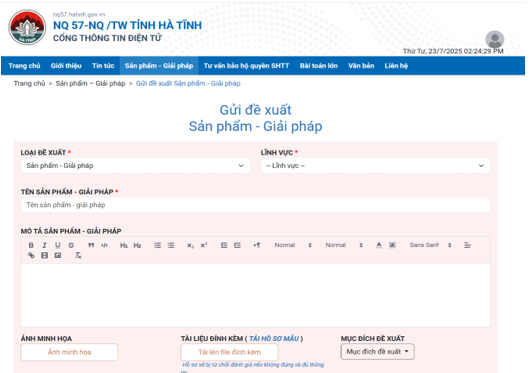Click the Hà Tĩnh province logo

pyautogui.click(x=27, y=27)
